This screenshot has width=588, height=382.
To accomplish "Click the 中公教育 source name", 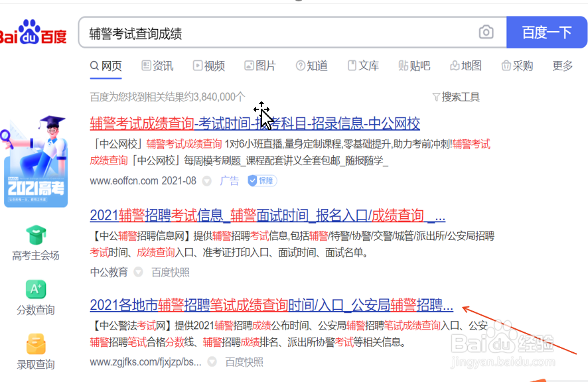I will [x=109, y=272].
